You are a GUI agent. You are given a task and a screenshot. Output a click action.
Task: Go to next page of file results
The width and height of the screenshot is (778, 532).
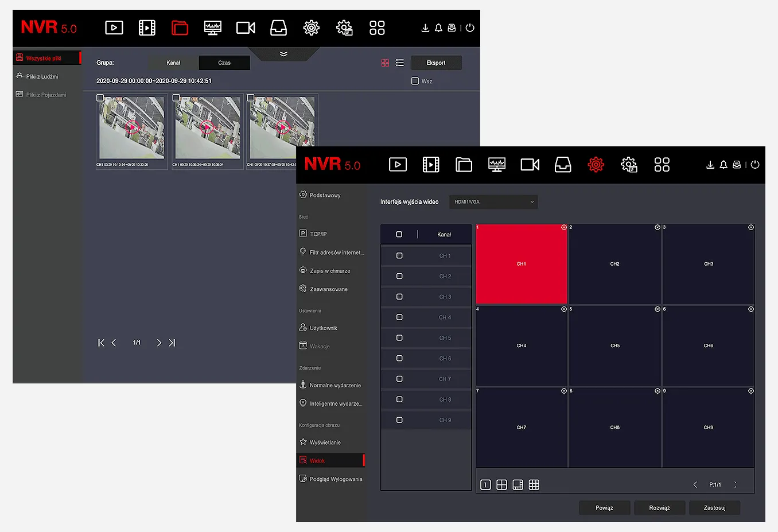159,343
